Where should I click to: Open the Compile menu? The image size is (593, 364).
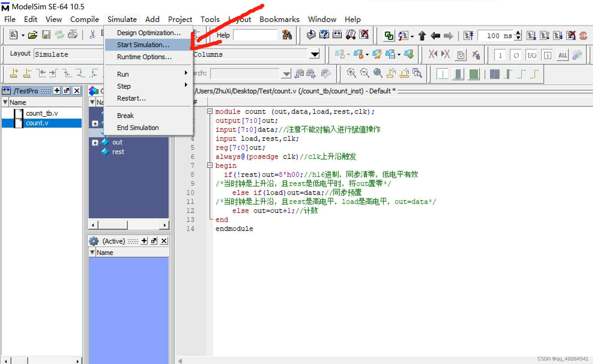[x=84, y=19]
